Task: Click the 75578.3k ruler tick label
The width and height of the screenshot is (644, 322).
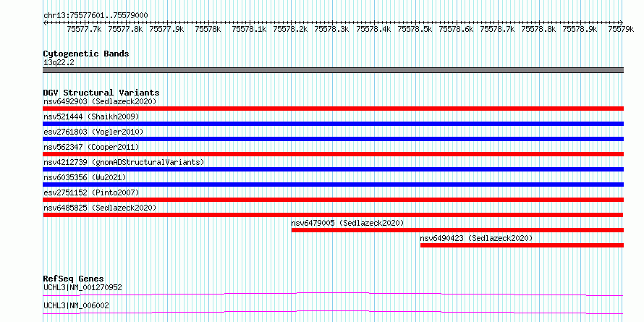Action: 332,29
